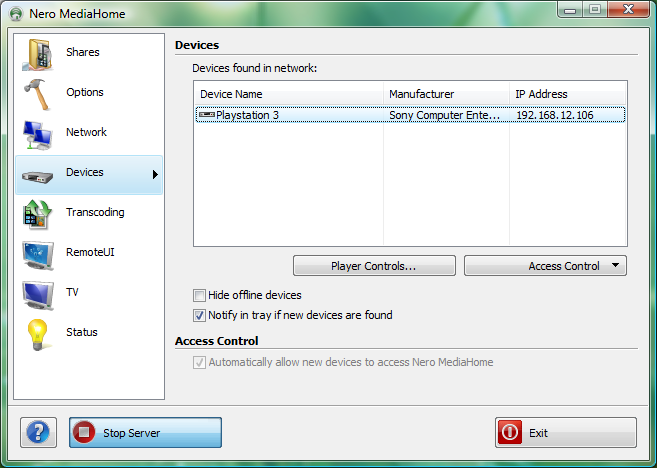Open Player Controls dialog

(x=374, y=266)
